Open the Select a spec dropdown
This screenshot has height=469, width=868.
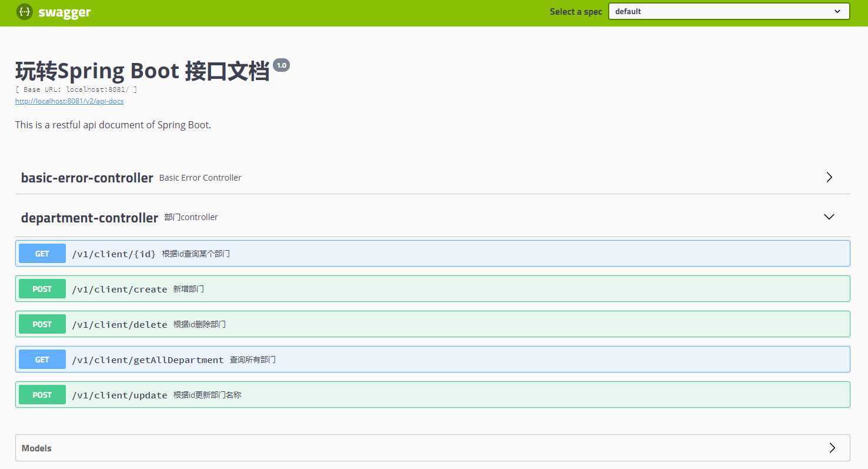pos(729,11)
